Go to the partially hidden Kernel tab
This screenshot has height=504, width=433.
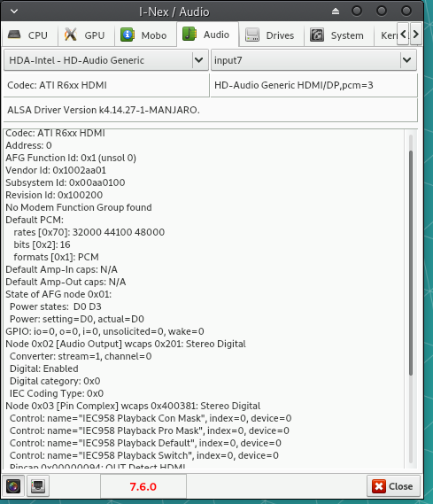point(387,35)
